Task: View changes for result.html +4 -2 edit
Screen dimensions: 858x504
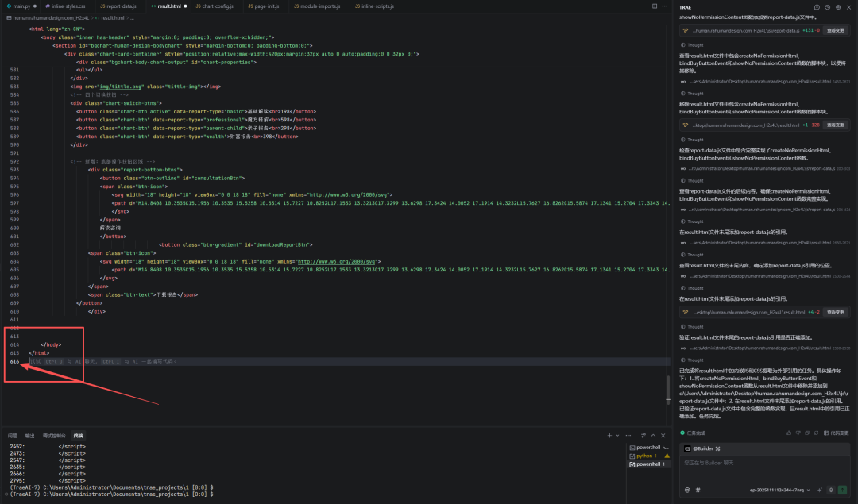Action: coord(835,312)
